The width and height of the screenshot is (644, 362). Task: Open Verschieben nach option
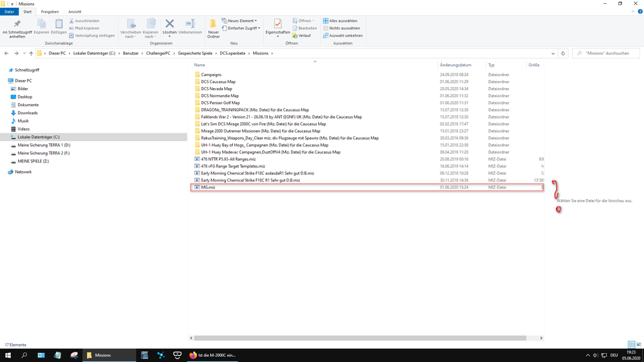(131, 28)
